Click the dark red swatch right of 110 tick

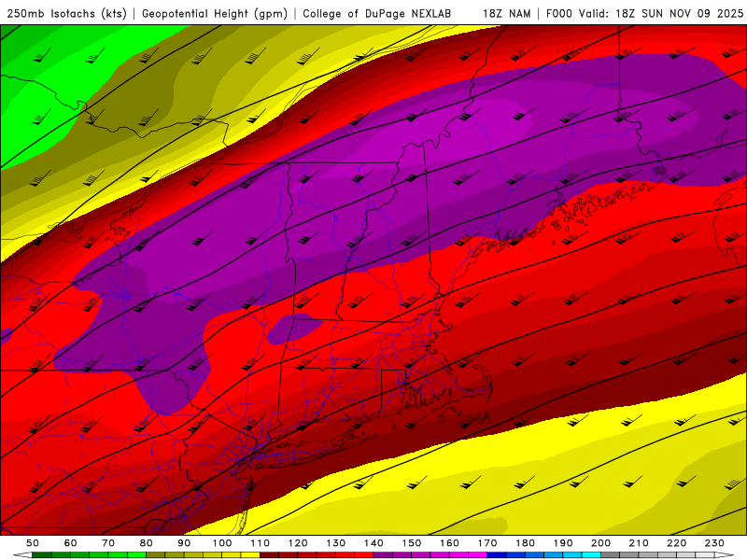269,555
